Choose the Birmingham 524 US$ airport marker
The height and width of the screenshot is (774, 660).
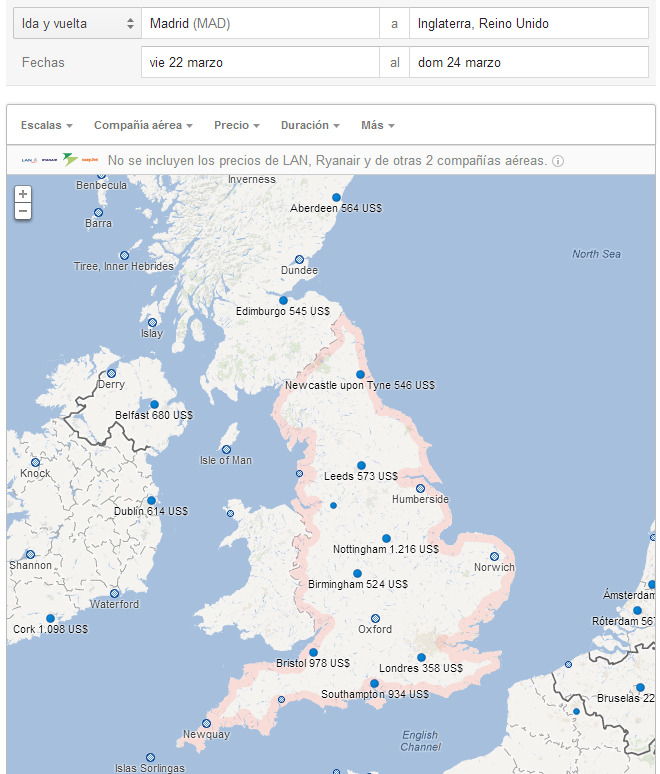tap(357, 573)
